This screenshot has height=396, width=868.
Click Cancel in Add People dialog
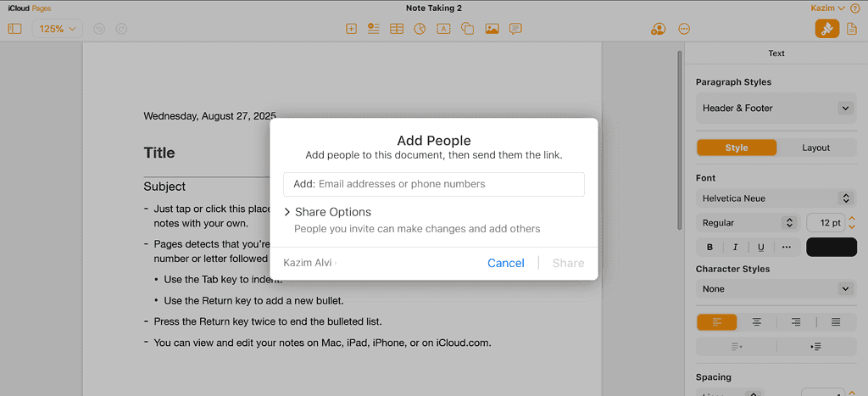pyautogui.click(x=506, y=263)
